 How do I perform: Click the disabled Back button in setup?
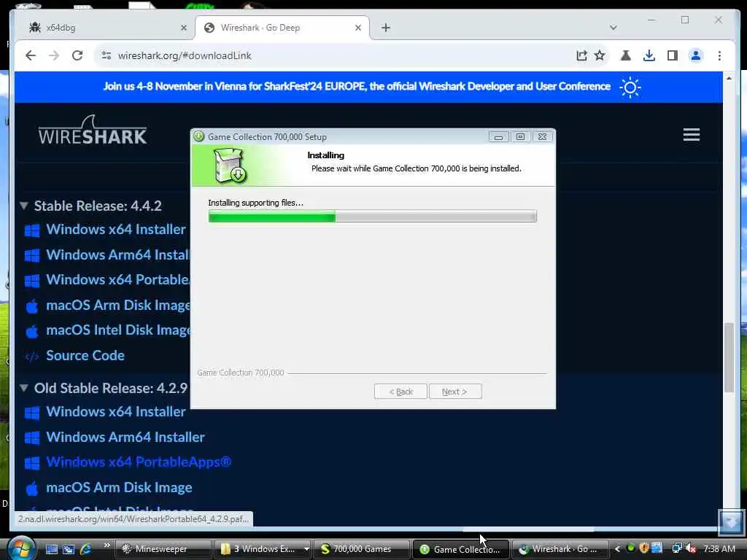click(x=400, y=392)
